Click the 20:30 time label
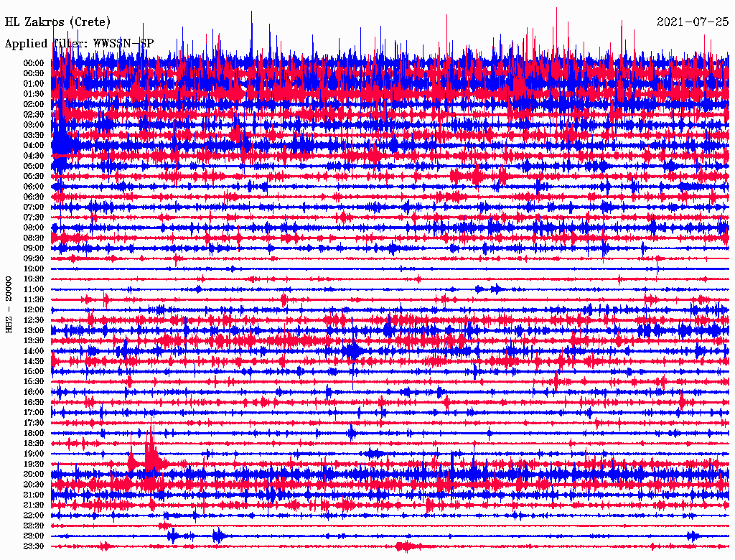 (34, 485)
